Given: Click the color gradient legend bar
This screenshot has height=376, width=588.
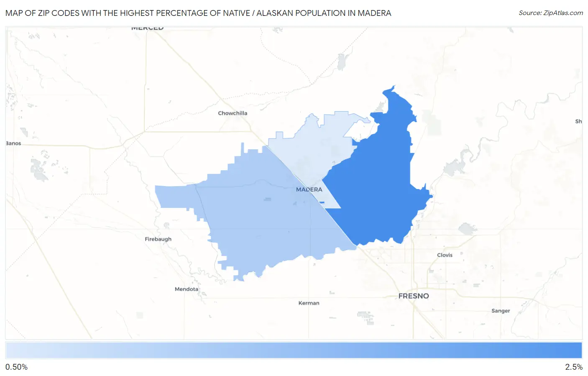Looking at the screenshot, I should click(294, 350).
